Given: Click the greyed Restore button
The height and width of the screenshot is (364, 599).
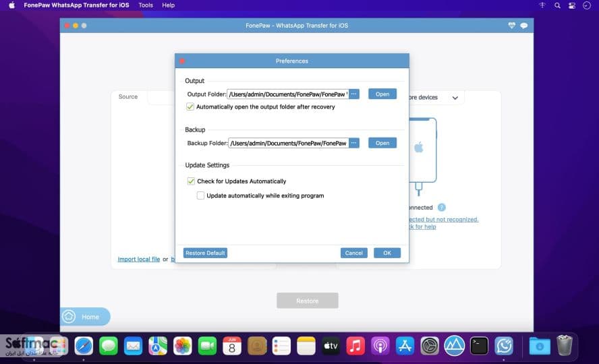Looking at the screenshot, I should tap(308, 301).
